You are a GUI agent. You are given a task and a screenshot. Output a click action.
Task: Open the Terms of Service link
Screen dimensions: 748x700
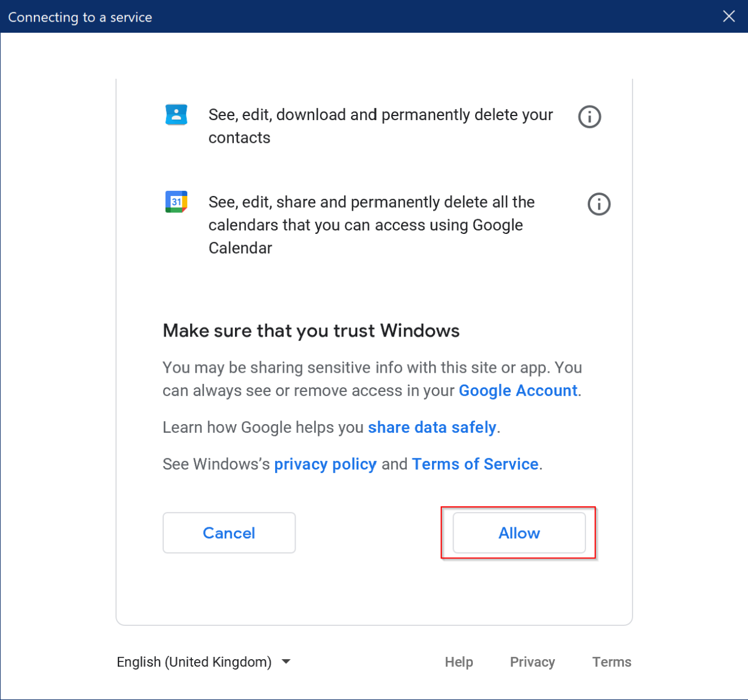475,464
